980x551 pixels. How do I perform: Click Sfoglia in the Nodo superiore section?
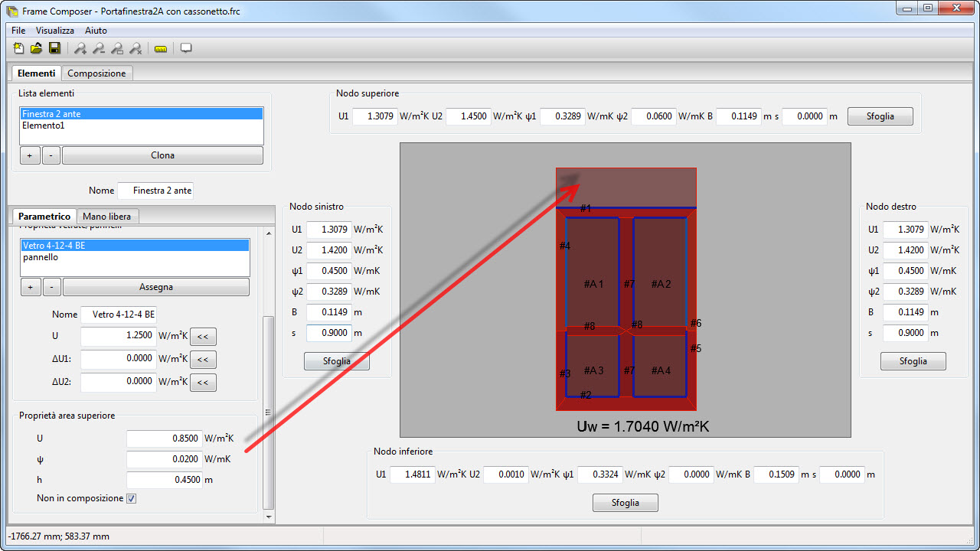(x=880, y=116)
